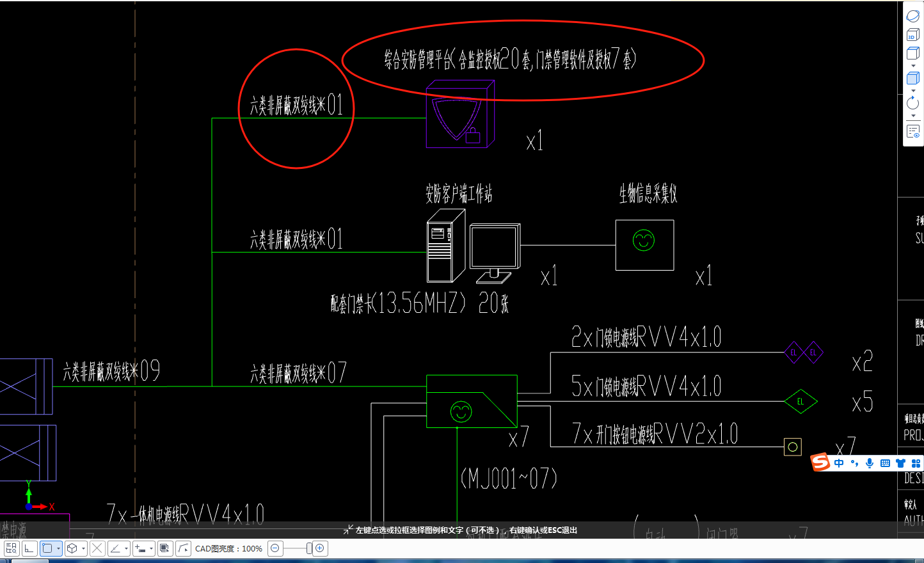Open dropdown next to plus-rectangle icon
Viewport: 924px width, 563px height.
151,548
